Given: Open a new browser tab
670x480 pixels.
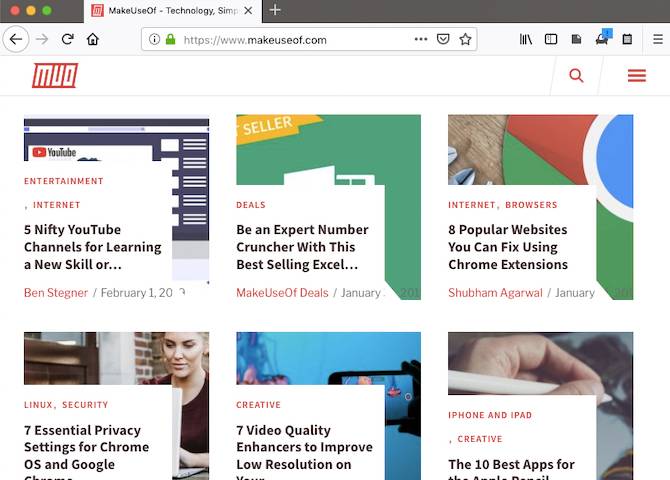Looking at the screenshot, I should (x=275, y=10).
